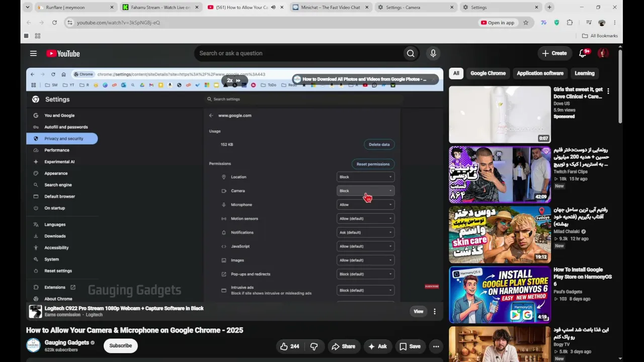
Task: Switch to the Settings - Camera tab
Action: click(x=416, y=8)
